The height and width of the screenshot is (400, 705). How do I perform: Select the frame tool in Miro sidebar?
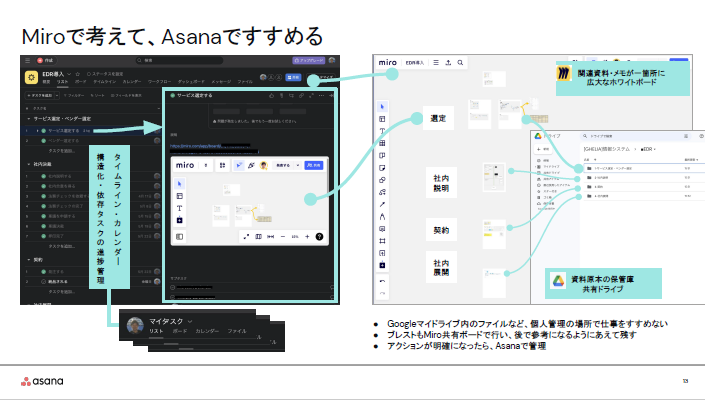[x=382, y=241]
